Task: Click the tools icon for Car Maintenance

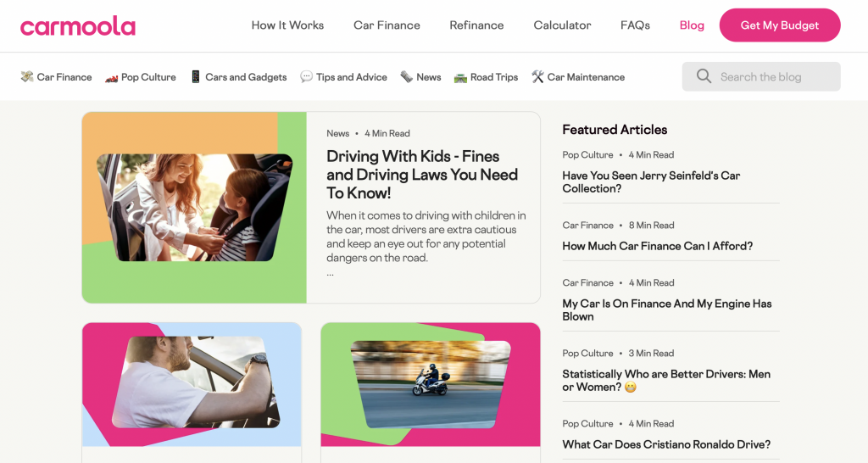Action: coord(537,77)
